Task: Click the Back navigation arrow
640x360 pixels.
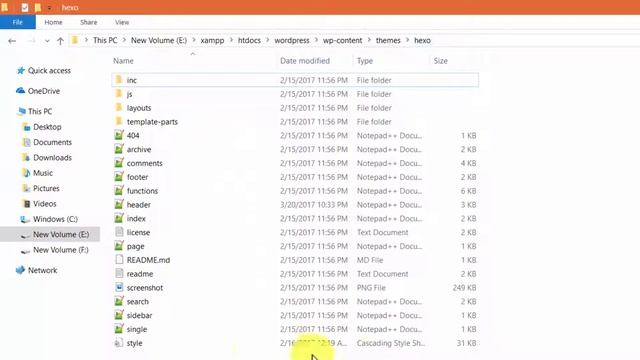Action: pyautogui.click(x=12, y=40)
